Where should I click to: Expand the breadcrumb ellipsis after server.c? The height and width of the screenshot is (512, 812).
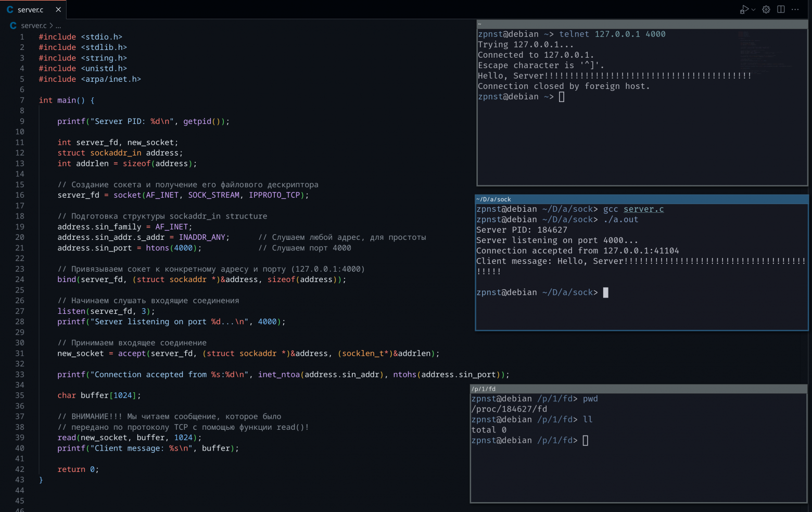[x=58, y=25]
